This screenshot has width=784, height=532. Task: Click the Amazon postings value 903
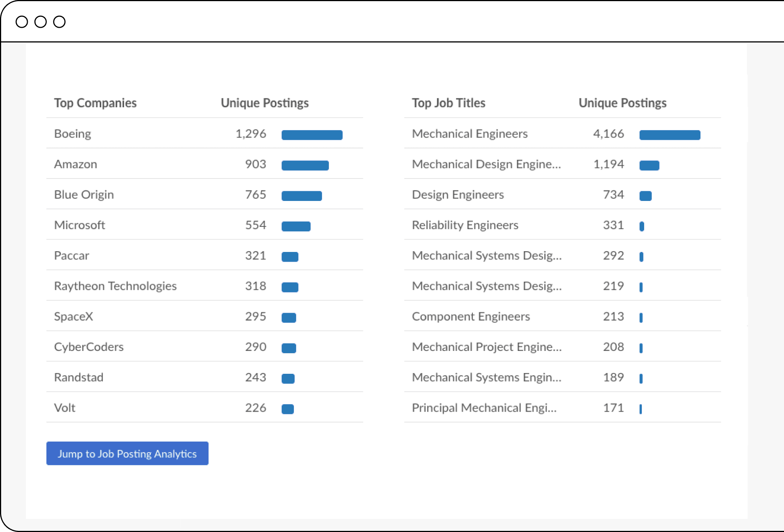tap(256, 164)
